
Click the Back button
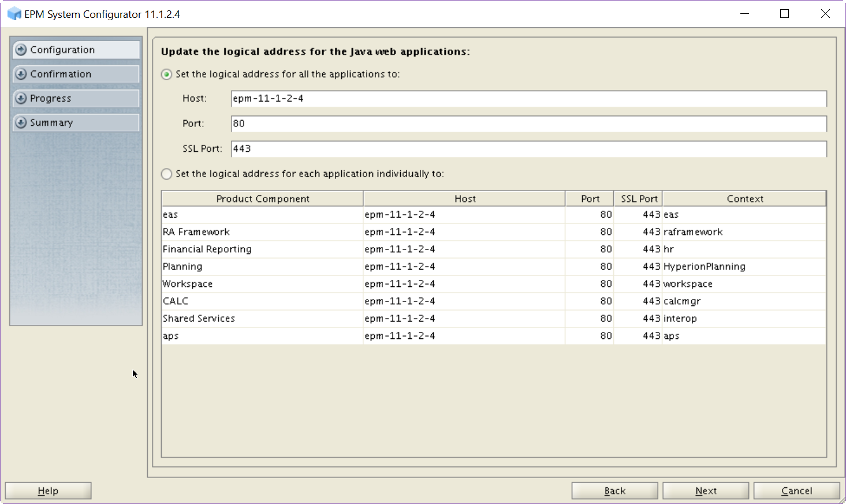pyautogui.click(x=615, y=491)
